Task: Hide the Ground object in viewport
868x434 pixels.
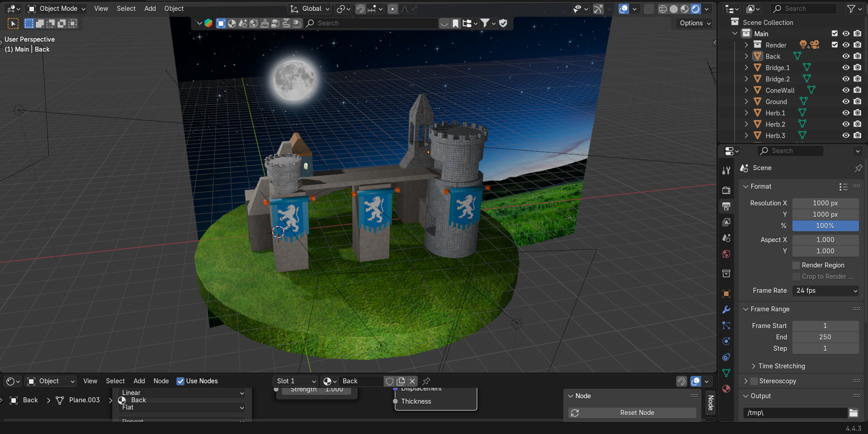Action: click(845, 101)
